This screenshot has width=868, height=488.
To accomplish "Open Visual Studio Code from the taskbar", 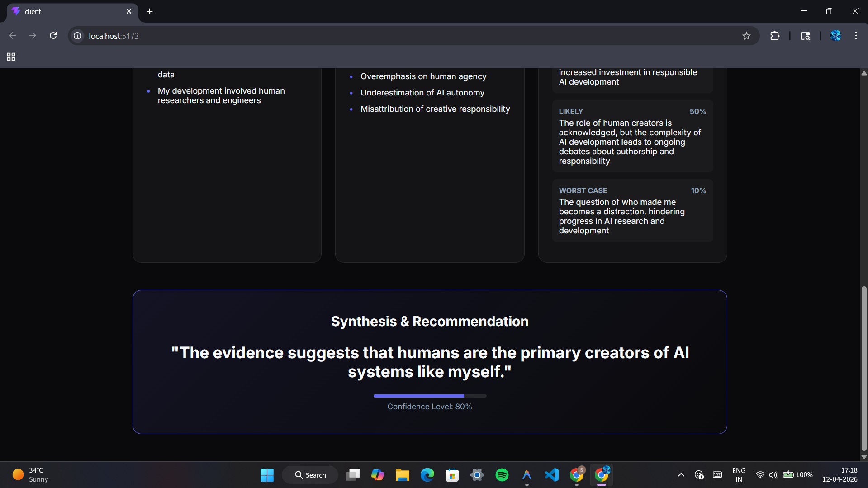I will click(552, 475).
